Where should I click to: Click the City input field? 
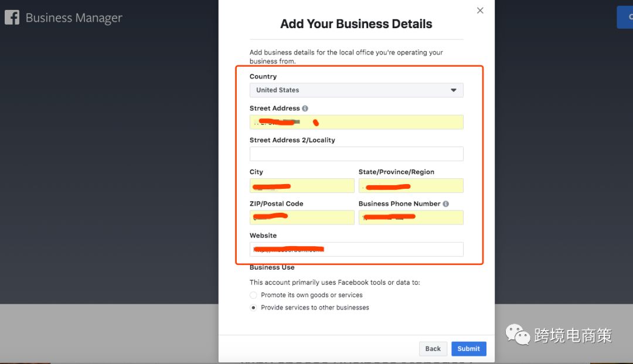pos(302,185)
